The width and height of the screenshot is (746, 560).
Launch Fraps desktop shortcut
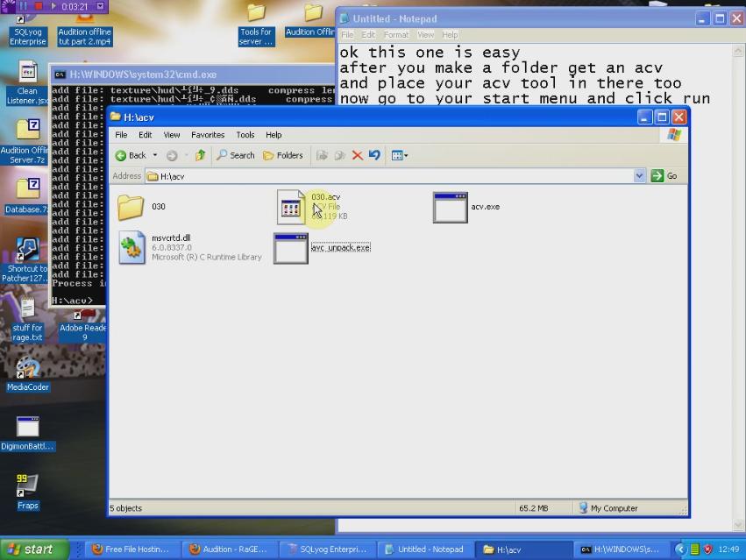pyautogui.click(x=27, y=493)
